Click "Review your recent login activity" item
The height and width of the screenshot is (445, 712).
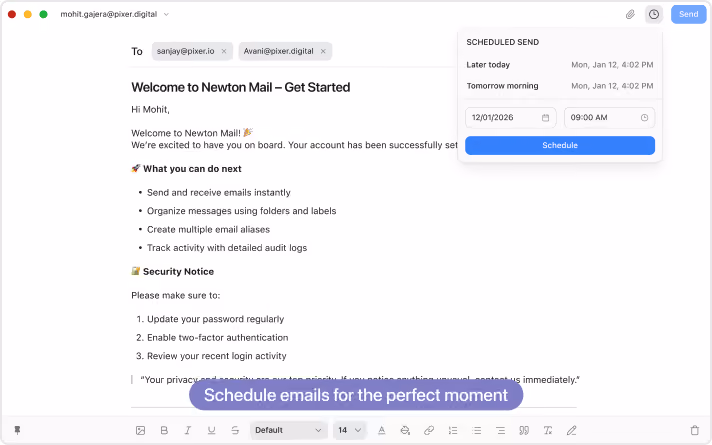(217, 356)
